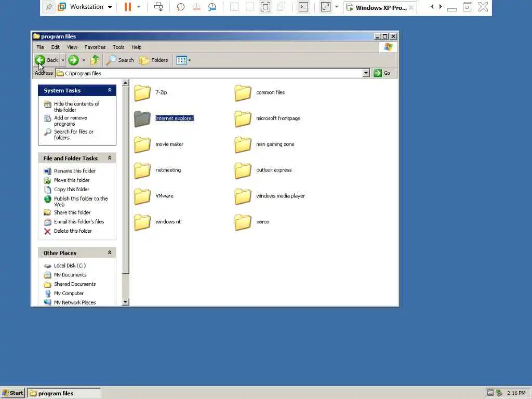The image size is (532, 399).
Task: Toggle the thumbnail bar view icon
Action: tap(250, 7)
